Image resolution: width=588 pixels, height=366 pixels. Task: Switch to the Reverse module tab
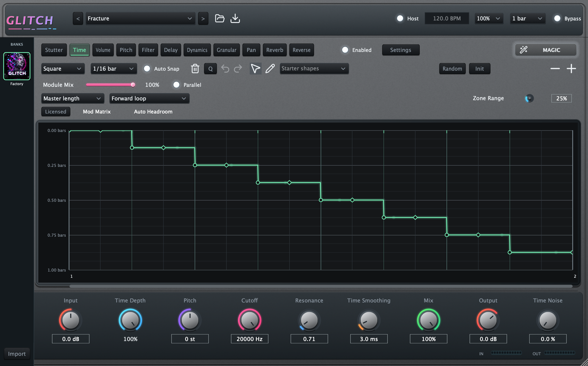(302, 50)
